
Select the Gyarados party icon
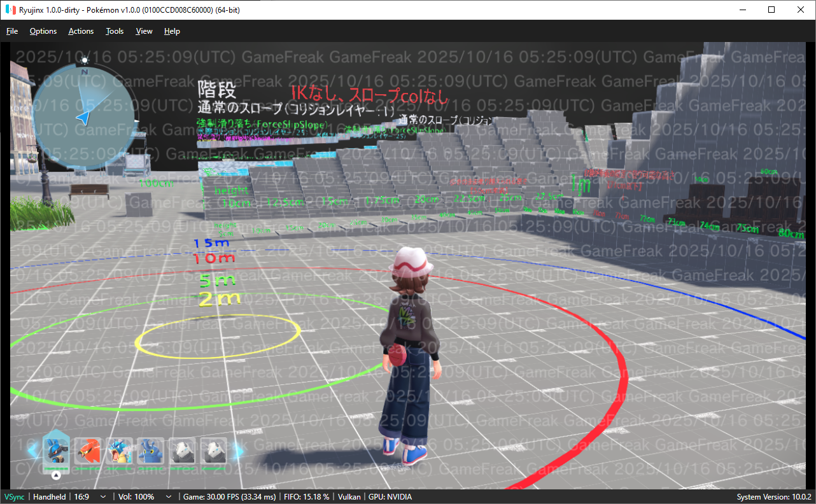pos(119,451)
